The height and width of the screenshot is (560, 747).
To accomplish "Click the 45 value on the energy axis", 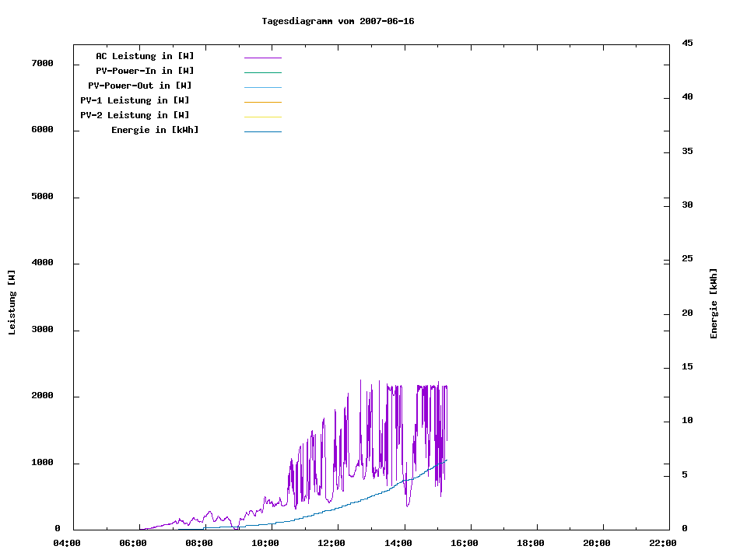I will coord(687,43).
